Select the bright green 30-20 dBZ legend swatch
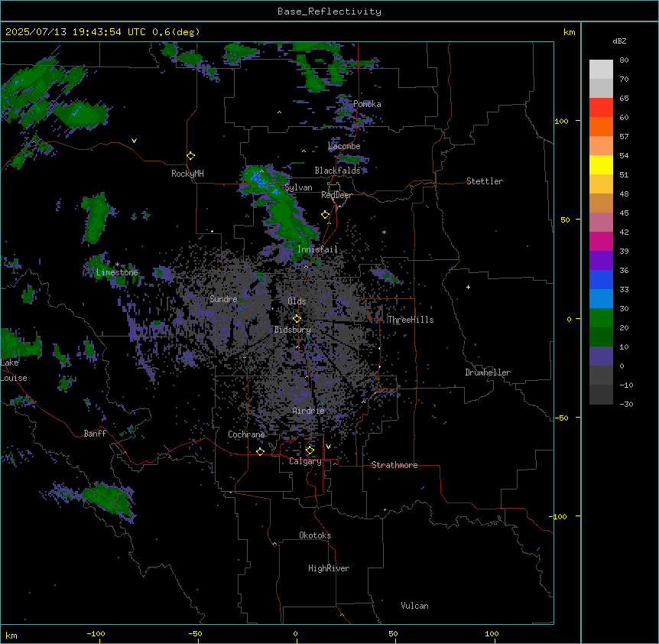 [x=601, y=318]
